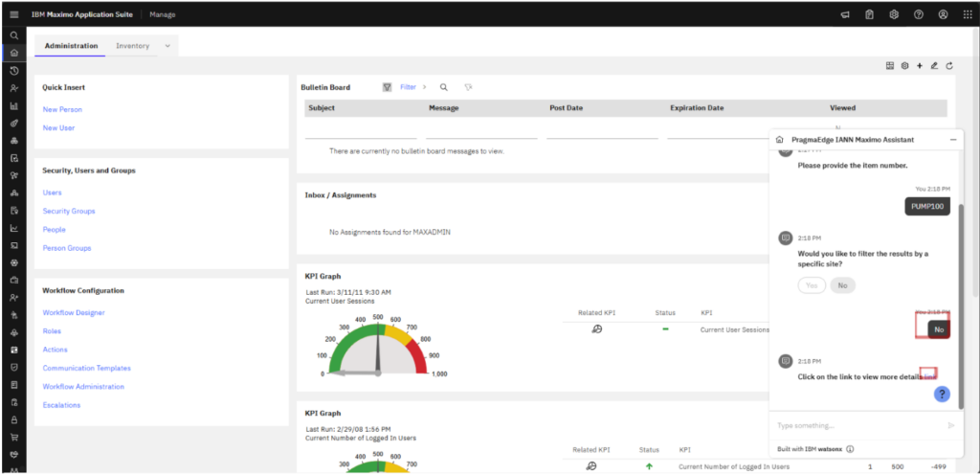This screenshot has height=475, width=980.
Task: Open the shopping cart icon in left rail
Action: (x=13, y=437)
